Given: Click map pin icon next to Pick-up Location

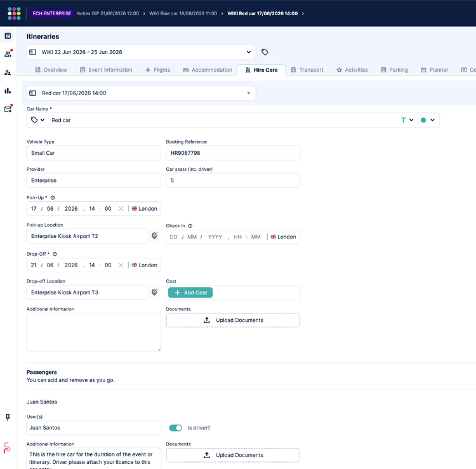Looking at the screenshot, I should click(154, 236).
